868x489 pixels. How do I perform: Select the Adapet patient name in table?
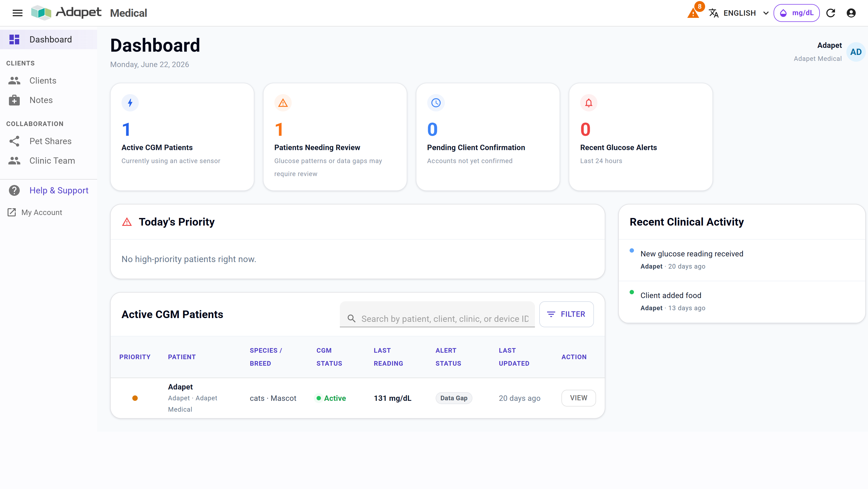180,387
